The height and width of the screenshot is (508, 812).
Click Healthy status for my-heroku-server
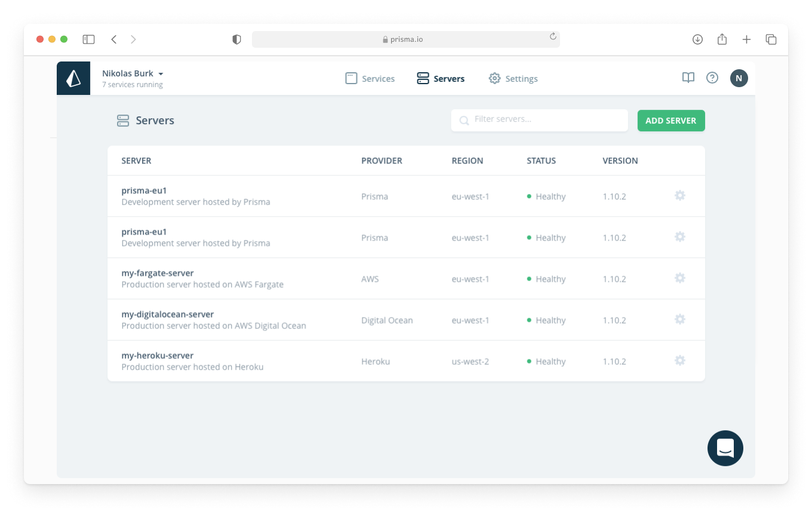click(x=546, y=361)
